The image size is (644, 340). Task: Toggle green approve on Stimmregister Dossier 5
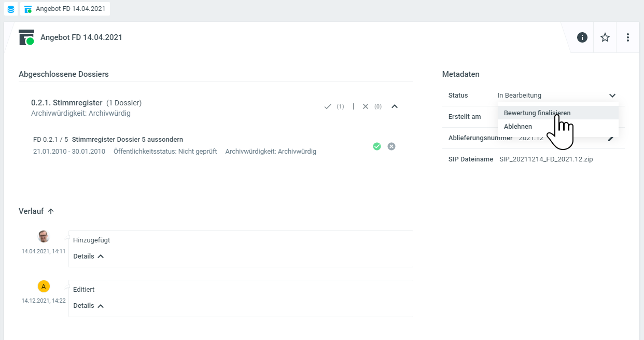[377, 146]
